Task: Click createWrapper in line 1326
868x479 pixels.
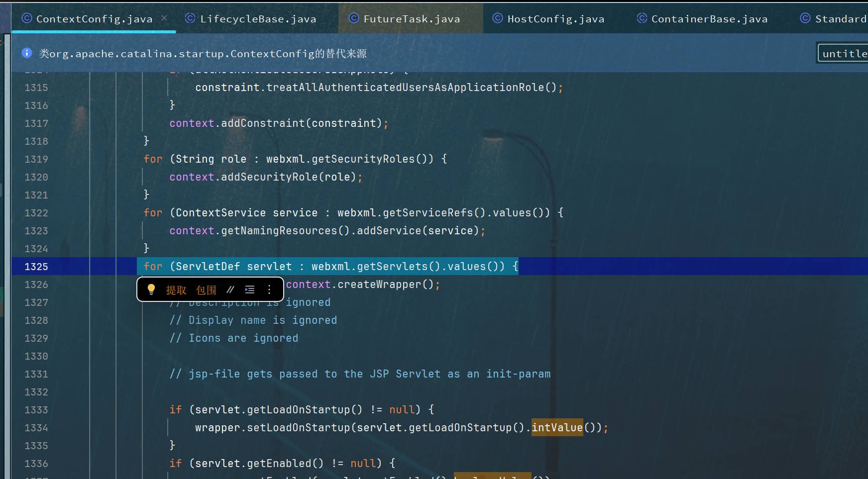Action: click(x=379, y=285)
